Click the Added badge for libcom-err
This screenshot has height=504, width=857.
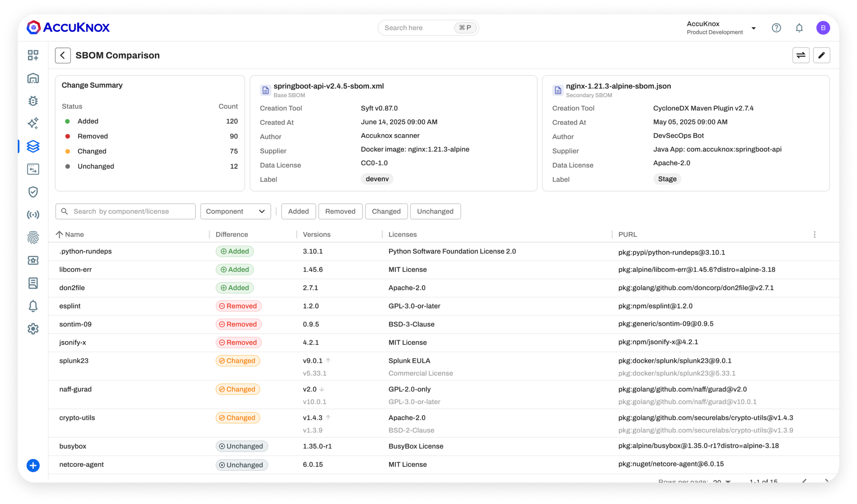(235, 269)
